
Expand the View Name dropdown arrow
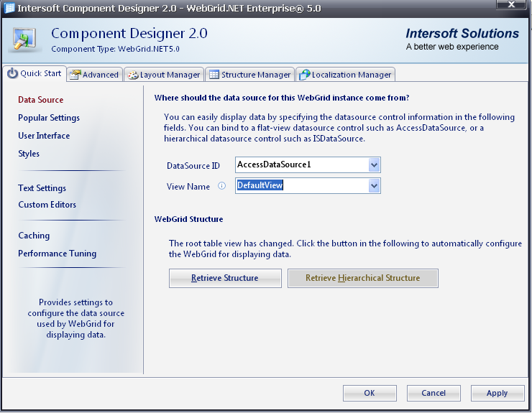(x=374, y=186)
